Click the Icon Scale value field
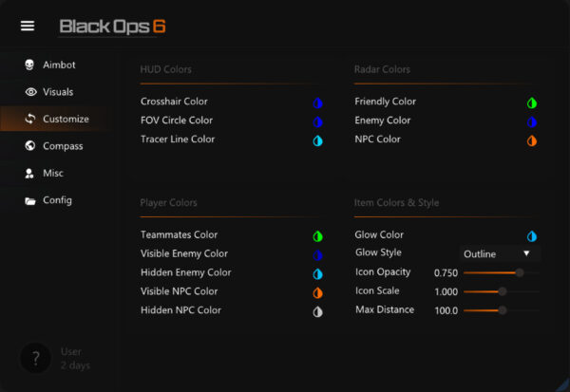Image resolution: width=570 pixels, height=392 pixels. point(446,291)
